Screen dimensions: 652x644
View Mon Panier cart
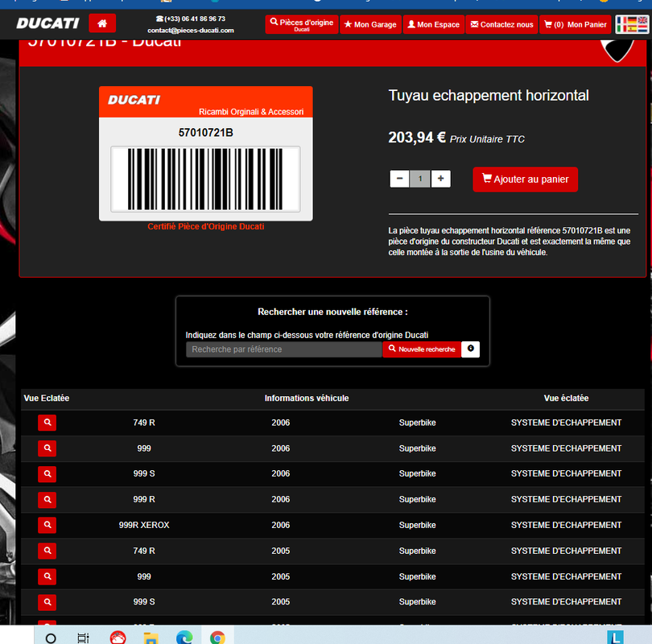coord(575,24)
